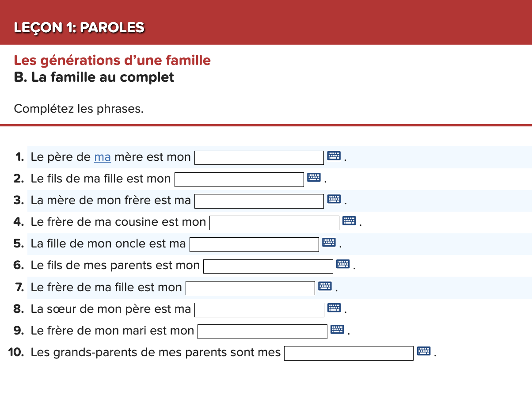Open the special characters keyboard for question 2
This screenshot has height=411, width=532.
tap(314, 178)
